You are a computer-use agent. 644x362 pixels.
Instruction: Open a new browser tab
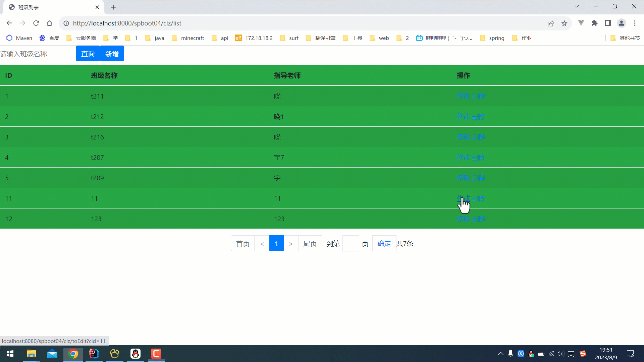113,7
